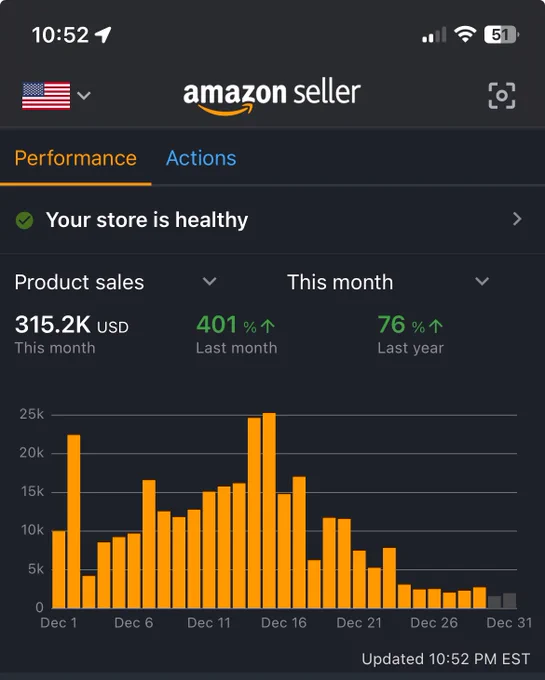
Task: Select the tallest orange bar near Dec 15
Action: [x=269, y=510]
